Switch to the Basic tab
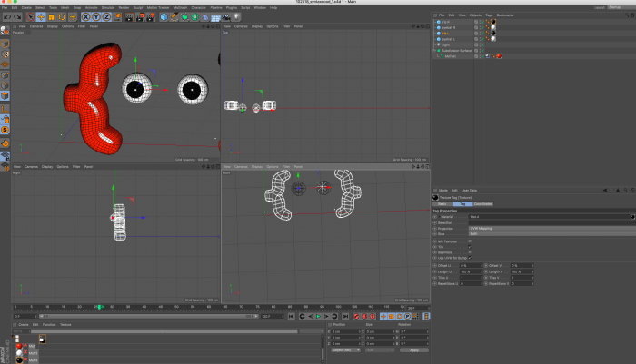Screen dimensions: 636x364 (442, 204)
